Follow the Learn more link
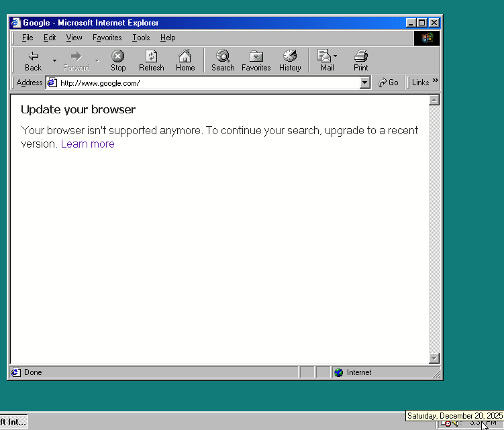 (87, 144)
